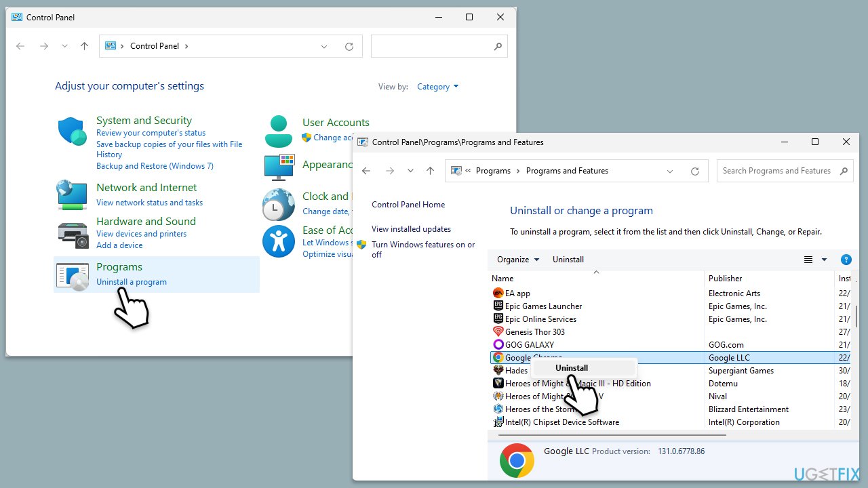Select Hades program row
Screen dimensions: 868x488
pos(670,371)
